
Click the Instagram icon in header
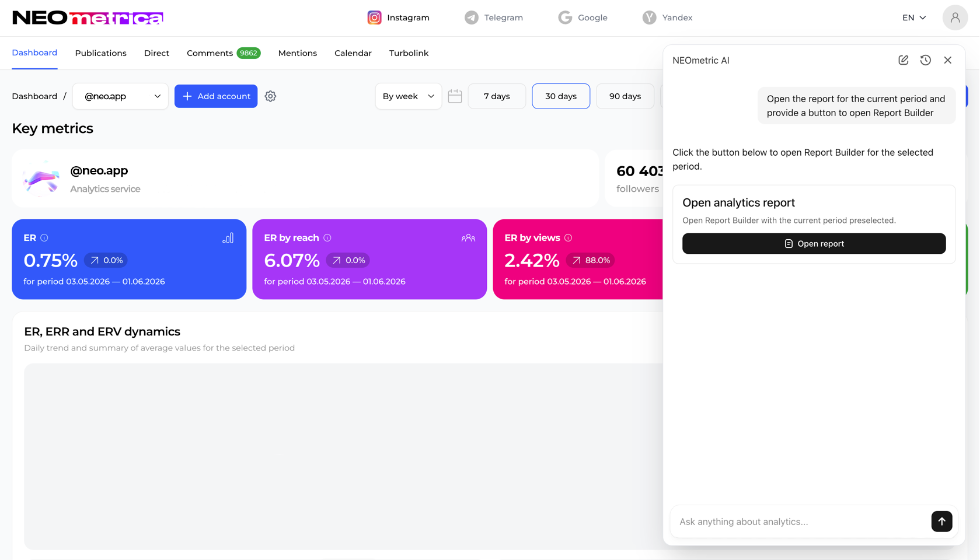pos(374,17)
